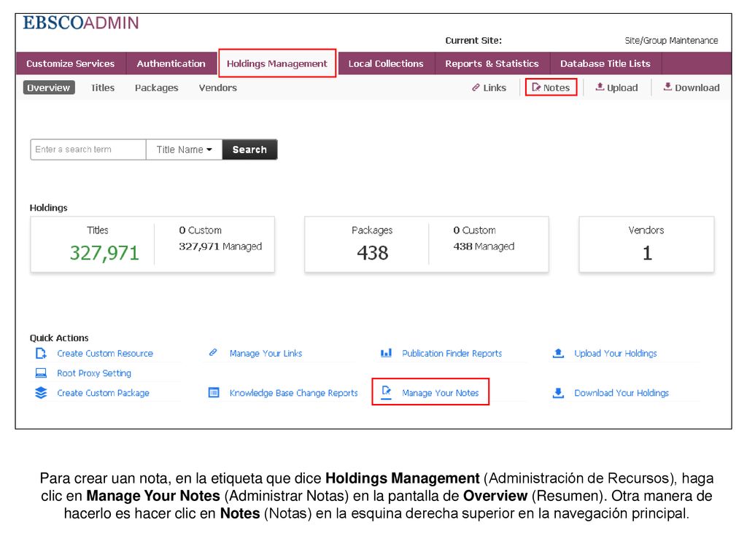Click Upload Your Holdings link
This screenshot has width=747, height=560.
(616, 354)
